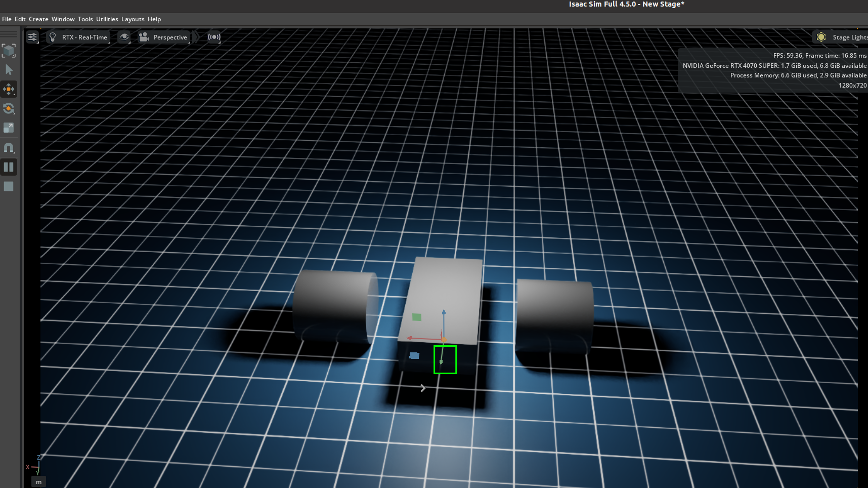Screen dimensions: 868x488
Task: Click the selection mode cube icon
Action: (9, 50)
